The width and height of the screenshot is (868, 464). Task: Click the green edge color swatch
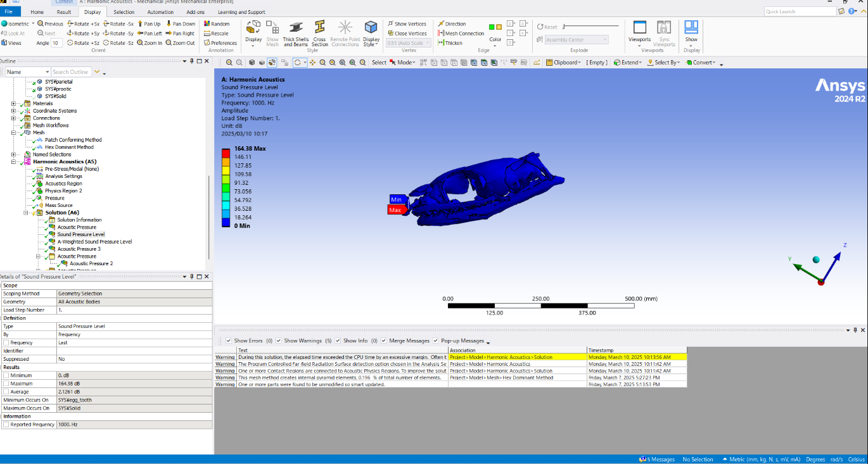point(492,27)
